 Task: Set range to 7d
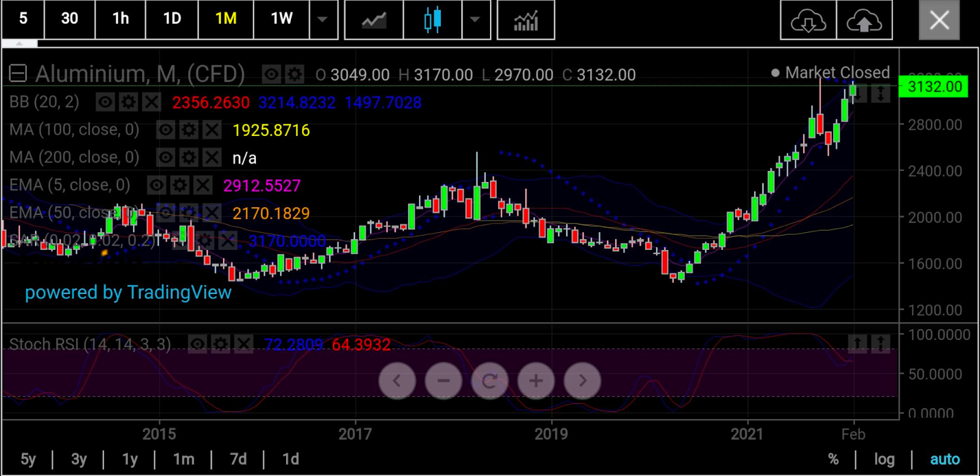pyautogui.click(x=238, y=459)
